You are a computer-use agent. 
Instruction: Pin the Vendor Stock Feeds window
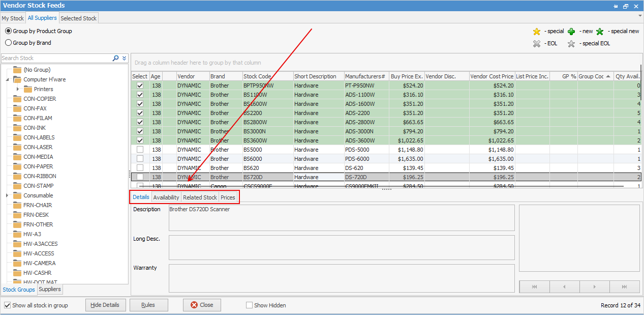point(616,6)
